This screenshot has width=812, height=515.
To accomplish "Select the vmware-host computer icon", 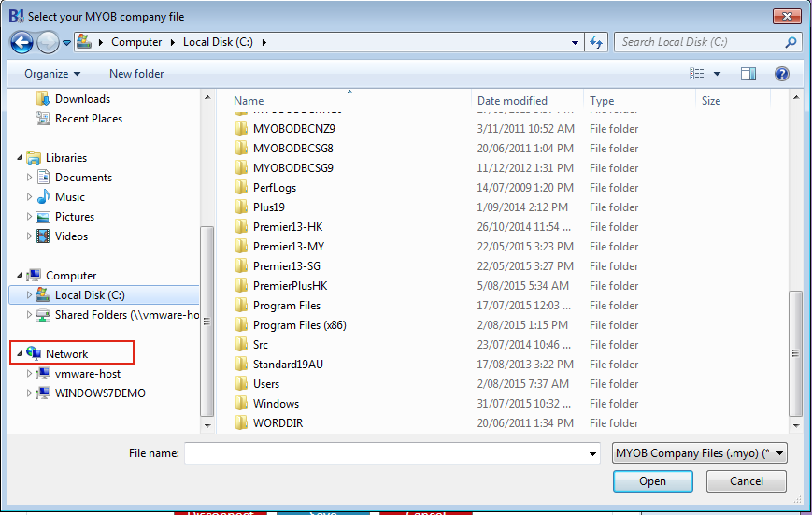I will coord(44,374).
